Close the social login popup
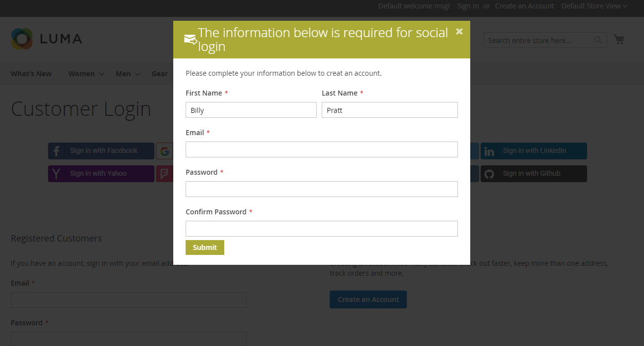This screenshot has height=346, width=644. (x=459, y=32)
